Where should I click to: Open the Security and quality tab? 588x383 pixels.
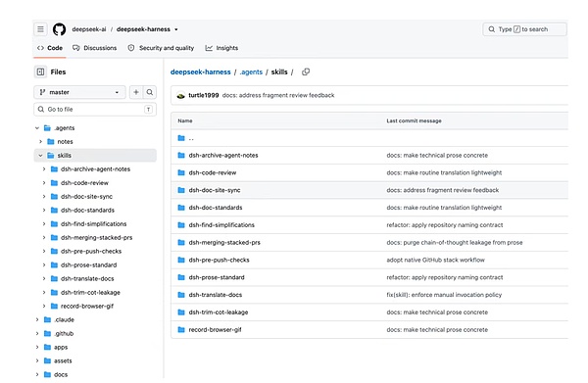click(162, 48)
